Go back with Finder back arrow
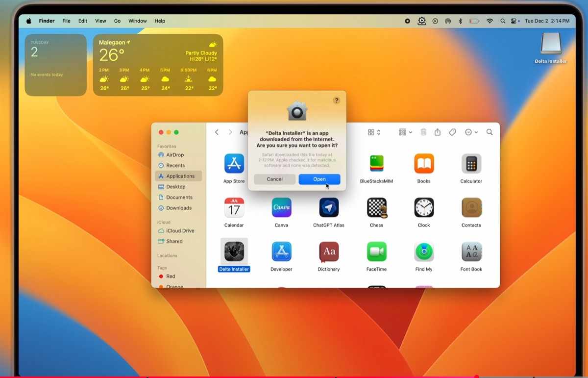 tap(217, 132)
